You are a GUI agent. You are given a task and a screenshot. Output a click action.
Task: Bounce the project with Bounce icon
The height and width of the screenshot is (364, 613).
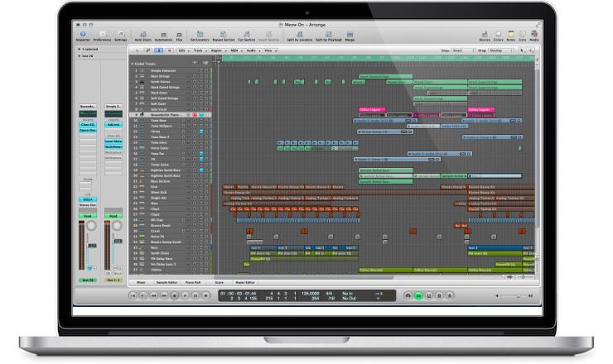tap(485, 36)
